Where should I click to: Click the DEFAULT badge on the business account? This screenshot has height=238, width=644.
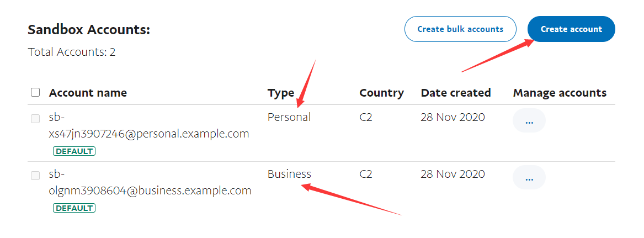coord(74,208)
